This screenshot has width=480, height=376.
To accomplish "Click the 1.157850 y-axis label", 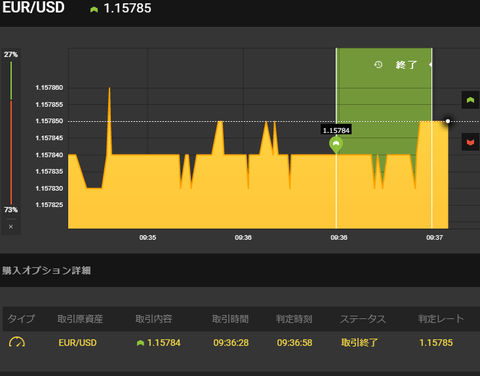I will click(49, 121).
